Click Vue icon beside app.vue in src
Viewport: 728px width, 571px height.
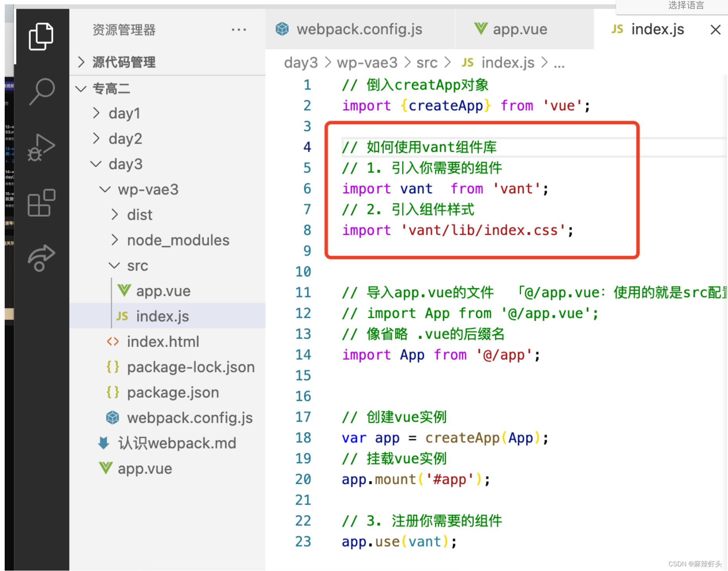124,291
